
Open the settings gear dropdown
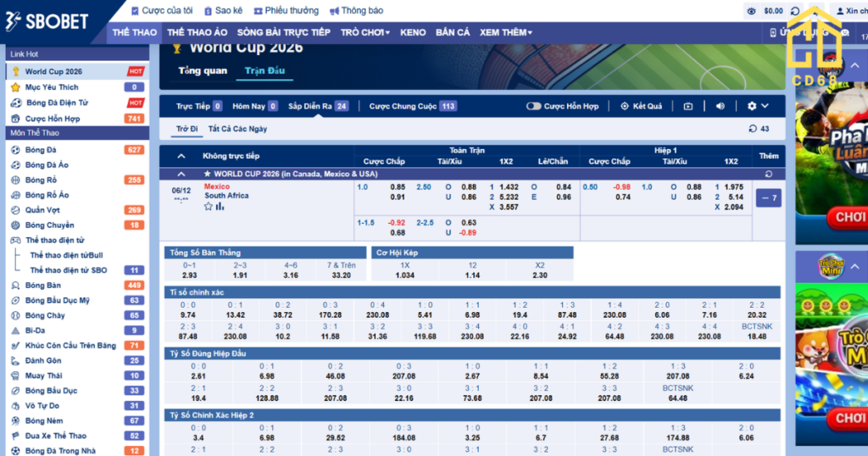tap(757, 106)
